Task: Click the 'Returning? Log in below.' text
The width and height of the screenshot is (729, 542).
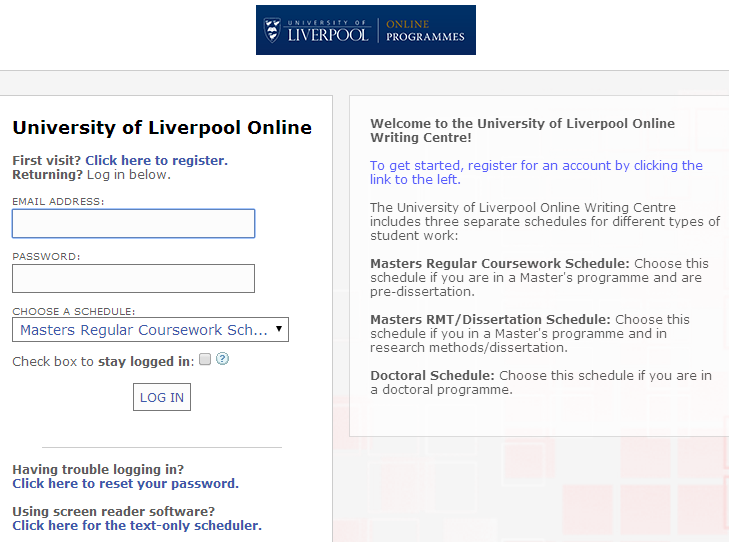Action: pos(92,175)
